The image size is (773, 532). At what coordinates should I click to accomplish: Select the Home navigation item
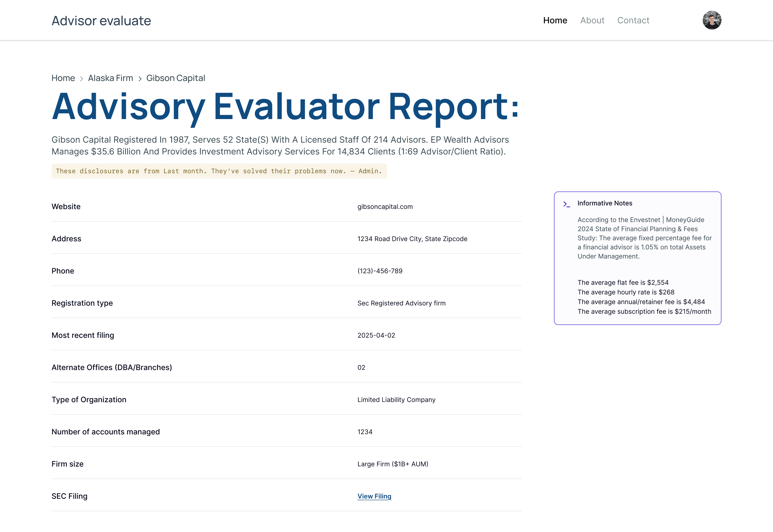[555, 20]
